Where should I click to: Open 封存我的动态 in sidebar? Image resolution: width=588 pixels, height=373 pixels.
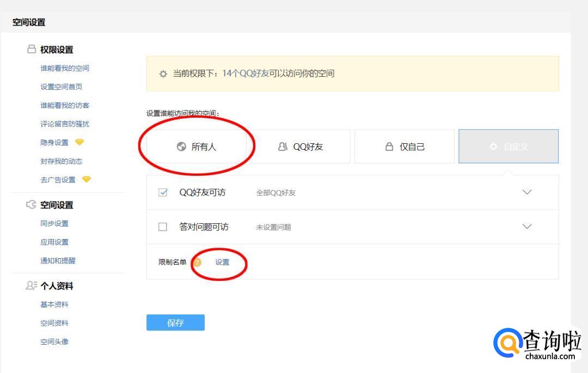coord(62,161)
